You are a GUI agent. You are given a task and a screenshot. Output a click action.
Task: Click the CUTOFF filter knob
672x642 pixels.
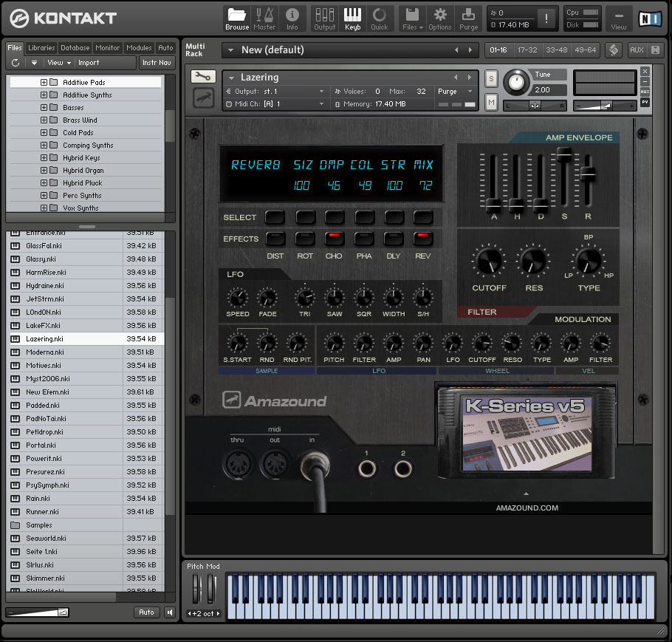click(489, 261)
